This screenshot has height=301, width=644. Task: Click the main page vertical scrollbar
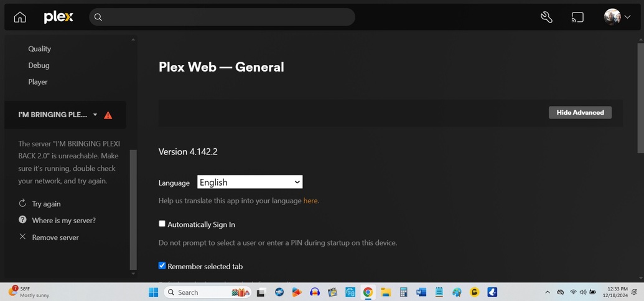click(640, 97)
